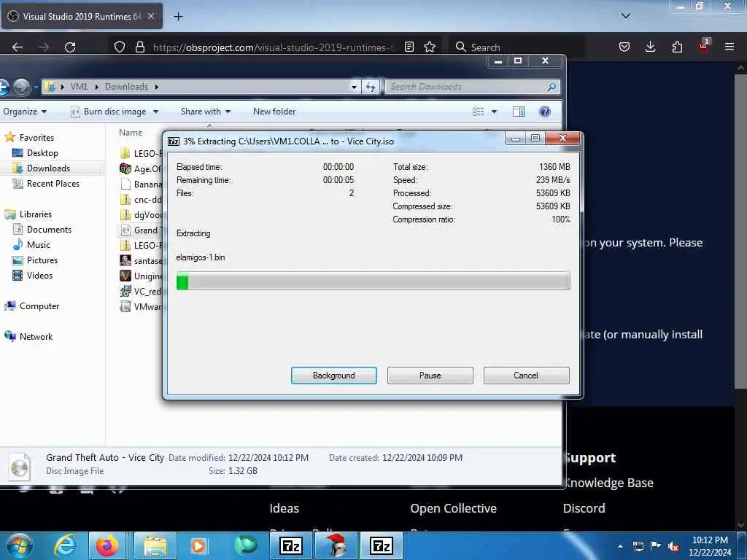Expand the arrow after Downloads breadcrumb
The width and height of the screenshot is (747, 560).
(x=156, y=87)
